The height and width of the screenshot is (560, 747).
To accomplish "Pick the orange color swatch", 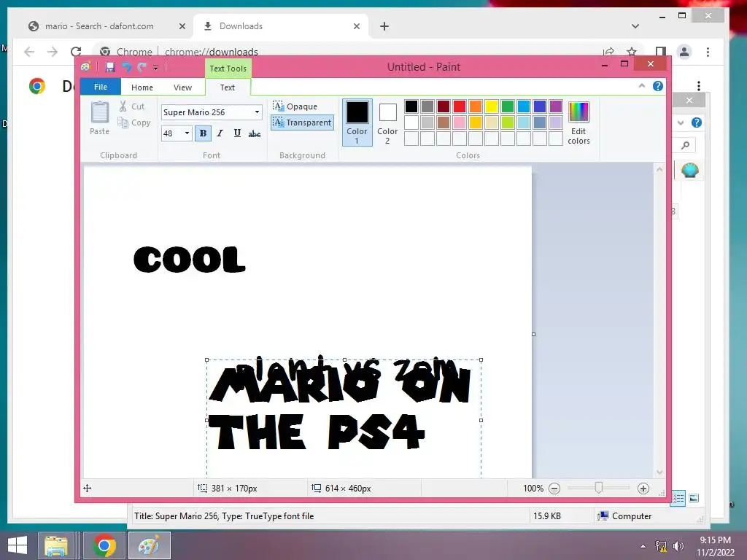I will (476, 106).
